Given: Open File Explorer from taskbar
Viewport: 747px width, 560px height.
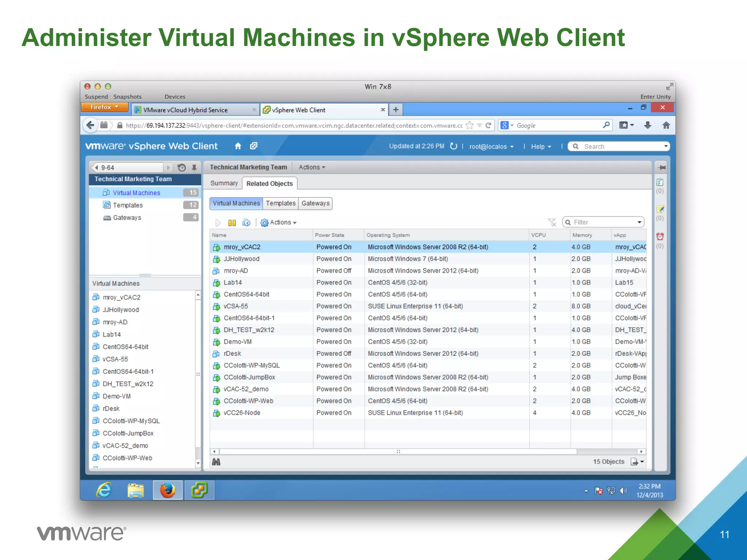Looking at the screenshot, I should pos(135,490).
